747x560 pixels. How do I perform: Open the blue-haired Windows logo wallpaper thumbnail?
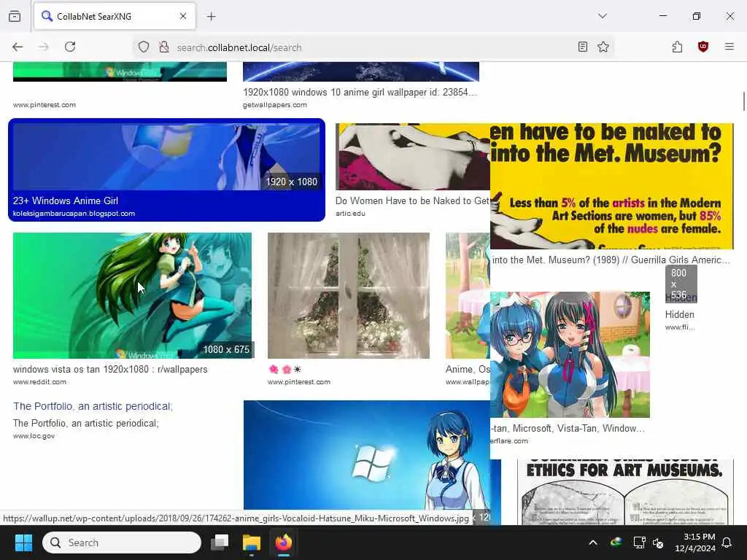click(367, 455)
